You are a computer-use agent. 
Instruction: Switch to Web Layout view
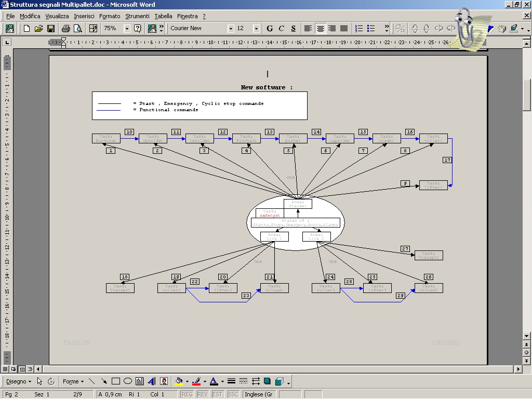[x=14, y=369]
